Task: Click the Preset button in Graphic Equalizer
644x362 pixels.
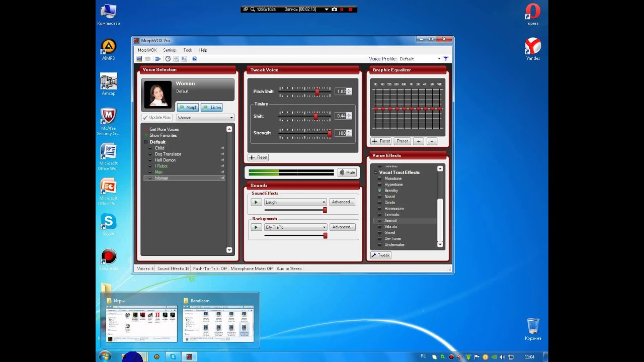Action: tap(402, 141)
